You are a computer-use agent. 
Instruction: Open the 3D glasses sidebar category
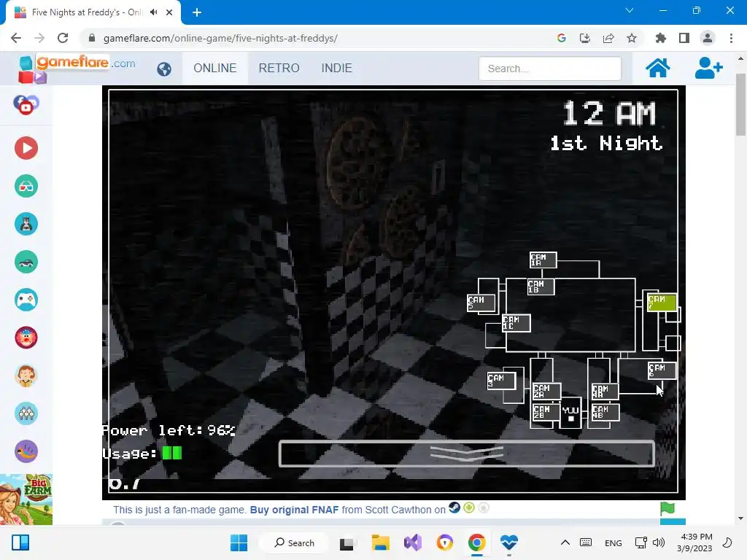click(26, 186)
